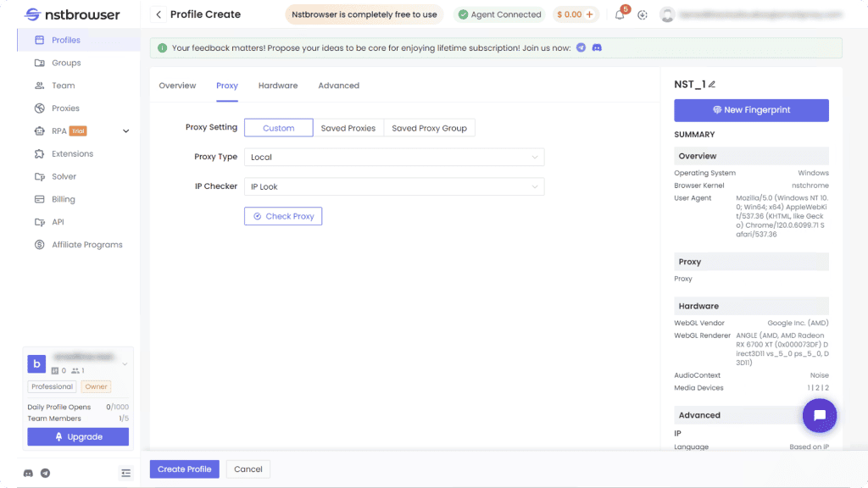The width and height of the screenshot is (868, 488).
Task: Click the Create Profile button
Action: pyautogui.click(x=184, y=469)
